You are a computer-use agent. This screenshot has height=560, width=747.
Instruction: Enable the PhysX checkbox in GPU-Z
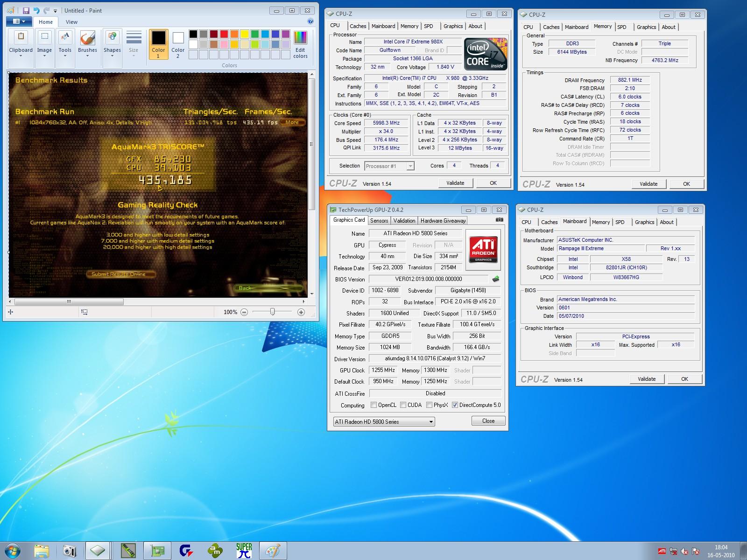coord(429,405)
